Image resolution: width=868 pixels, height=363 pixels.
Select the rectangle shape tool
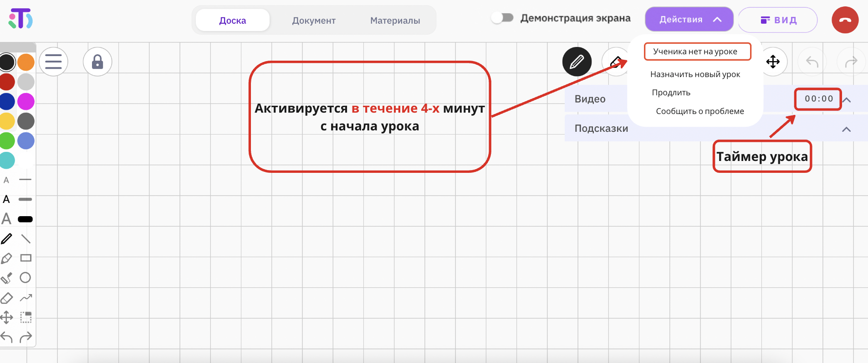click(26, 258)
